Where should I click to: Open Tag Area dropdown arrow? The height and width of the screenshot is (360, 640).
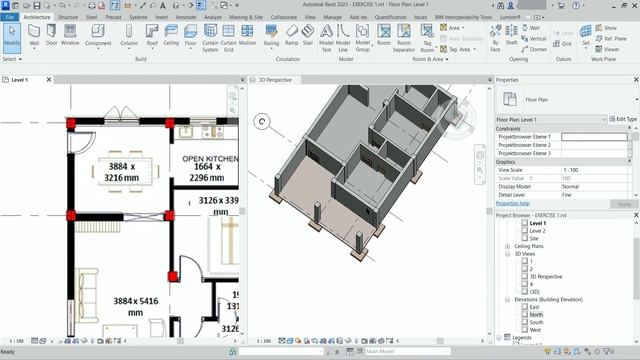point(474,49)
